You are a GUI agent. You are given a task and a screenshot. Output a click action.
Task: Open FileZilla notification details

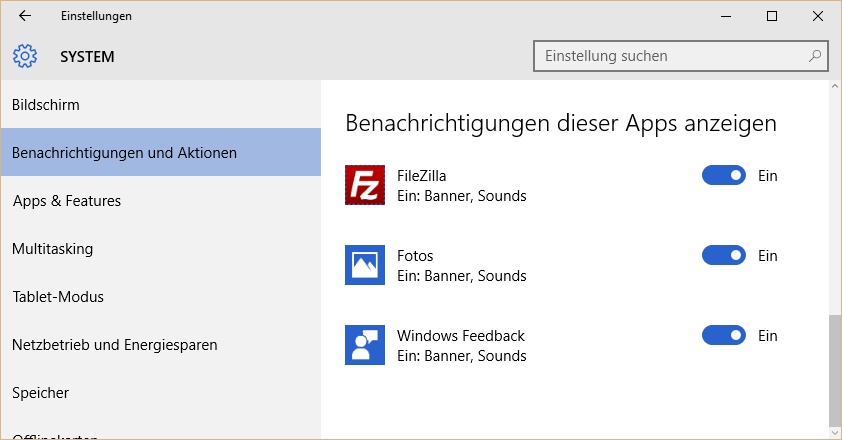pyautogui.click(x=461, y=186)
